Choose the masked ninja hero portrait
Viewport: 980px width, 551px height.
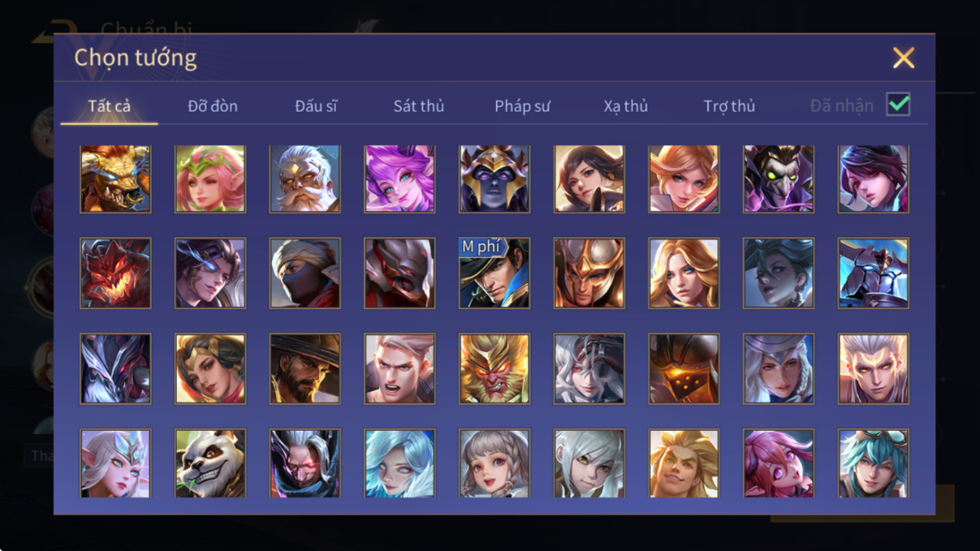pos(305,273)
